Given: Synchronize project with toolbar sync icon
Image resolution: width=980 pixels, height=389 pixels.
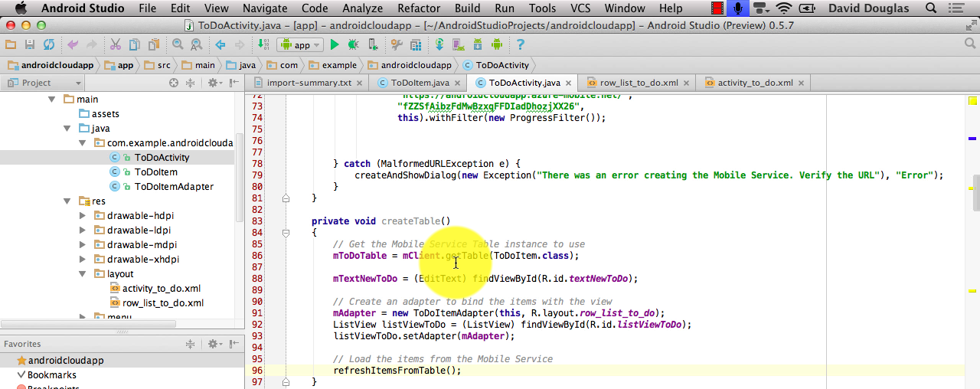Looking at the screenshot, I should (49, 45).
